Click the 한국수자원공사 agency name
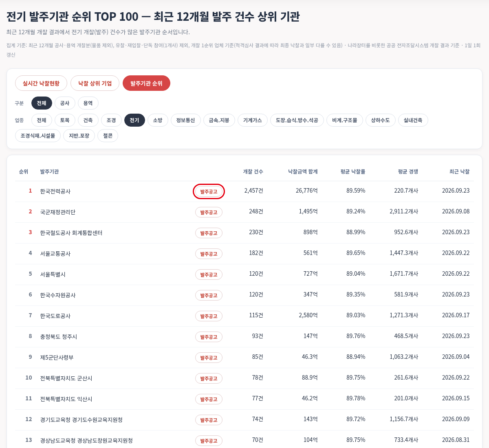Viewport: 489px width, 448px height. click(58, 295)
